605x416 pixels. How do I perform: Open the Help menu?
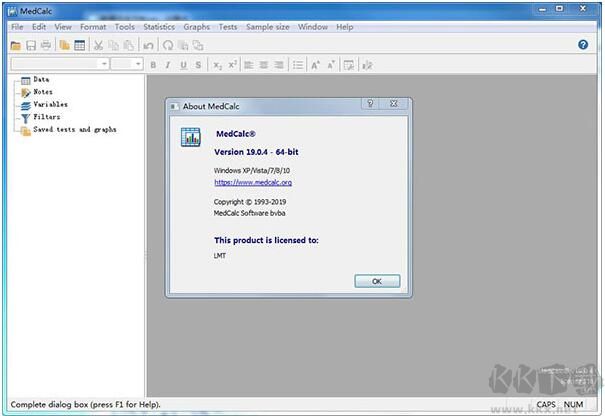[x=345, y=27]
